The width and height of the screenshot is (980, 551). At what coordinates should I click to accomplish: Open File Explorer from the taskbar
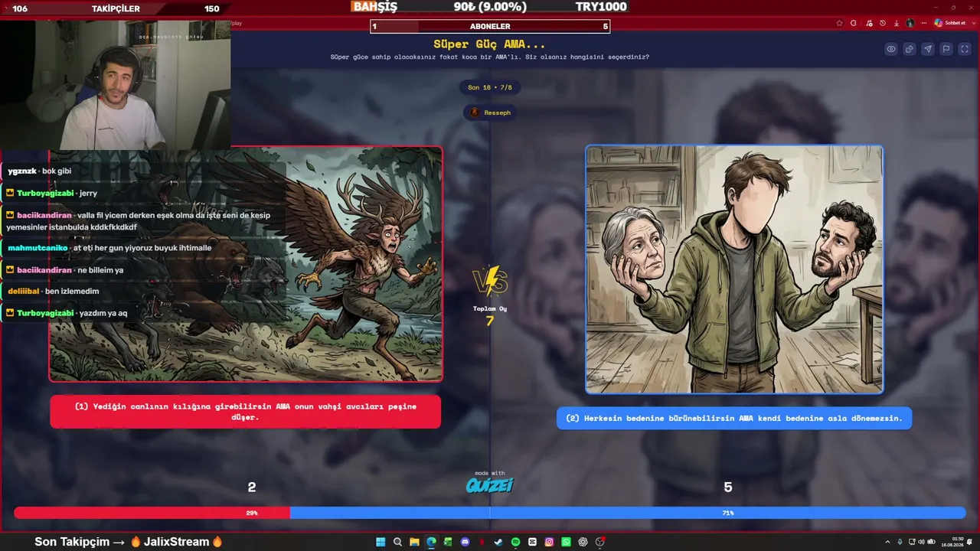pyautogui.click(x=414, y=542)
